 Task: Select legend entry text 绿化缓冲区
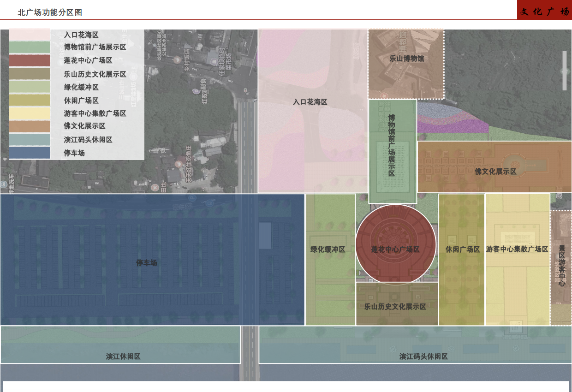click(81, 87)
